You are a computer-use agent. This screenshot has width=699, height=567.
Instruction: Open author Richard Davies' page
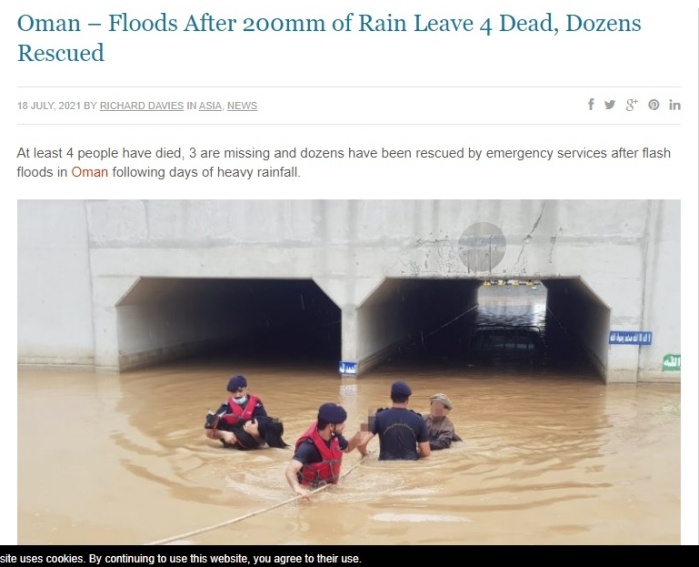(141, 106)
